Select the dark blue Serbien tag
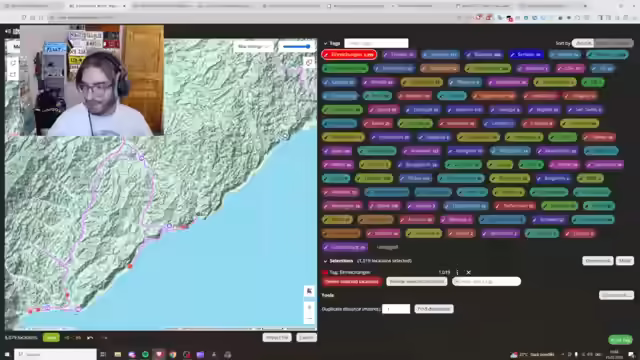 (x=526, y=54)
